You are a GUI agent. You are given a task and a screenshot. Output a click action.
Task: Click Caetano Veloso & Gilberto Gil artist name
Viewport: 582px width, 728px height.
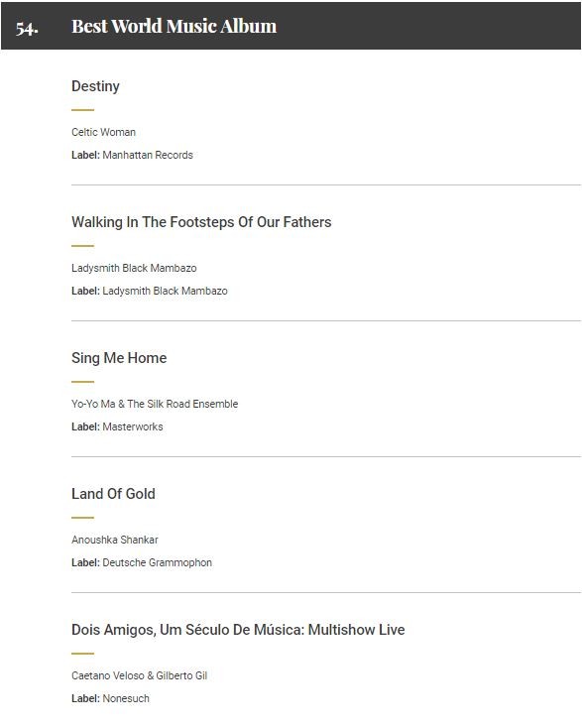pos(139,675)
